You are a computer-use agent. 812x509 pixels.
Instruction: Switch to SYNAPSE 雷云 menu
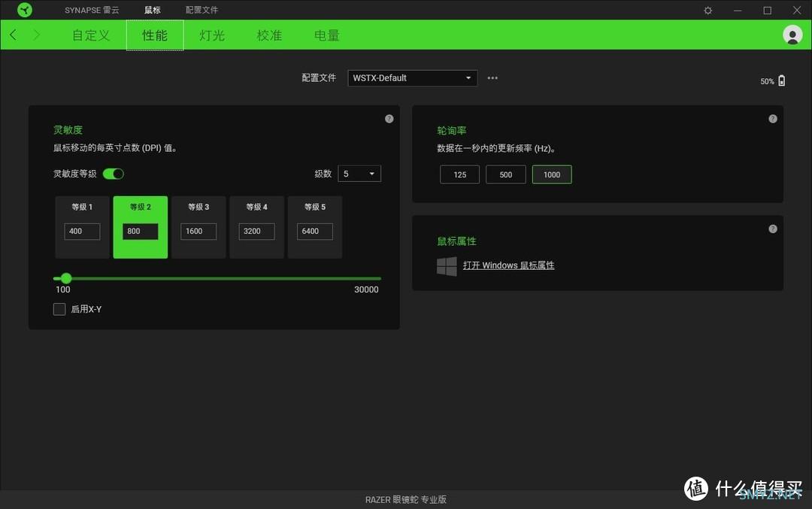92,10
